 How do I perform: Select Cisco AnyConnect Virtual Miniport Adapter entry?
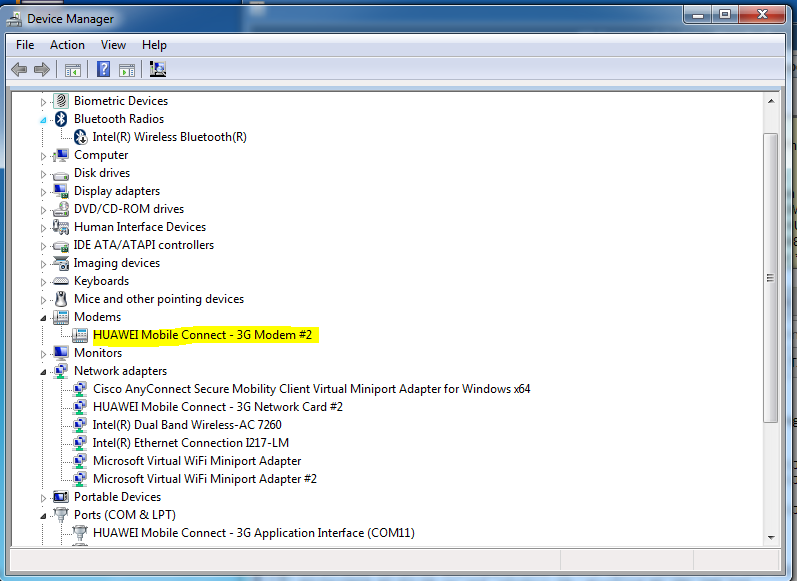(x=312, y=389)
